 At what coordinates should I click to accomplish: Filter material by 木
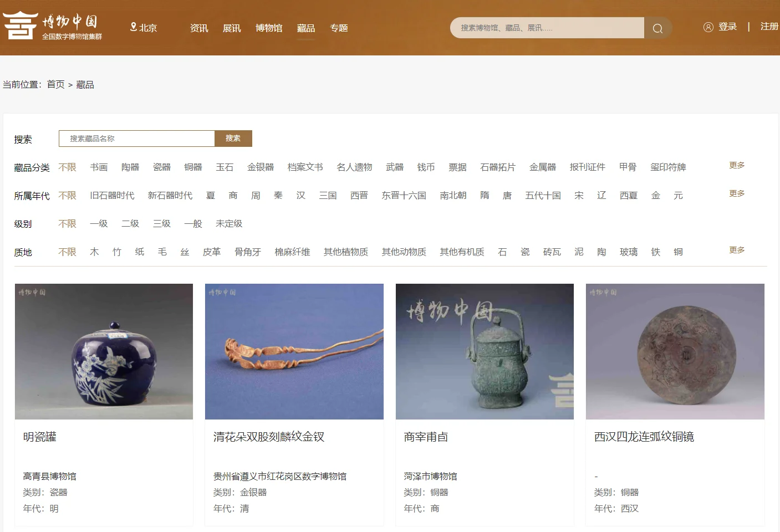94,252
